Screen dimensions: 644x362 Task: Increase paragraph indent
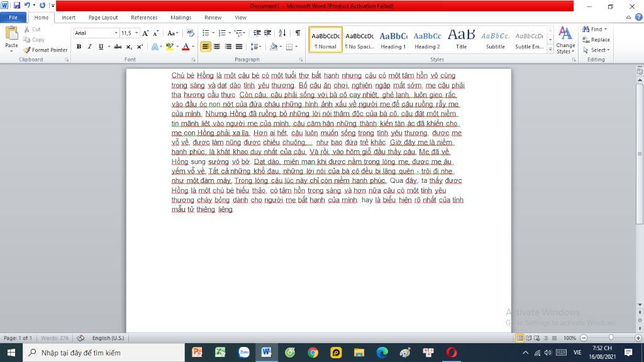tap(267, 33)
